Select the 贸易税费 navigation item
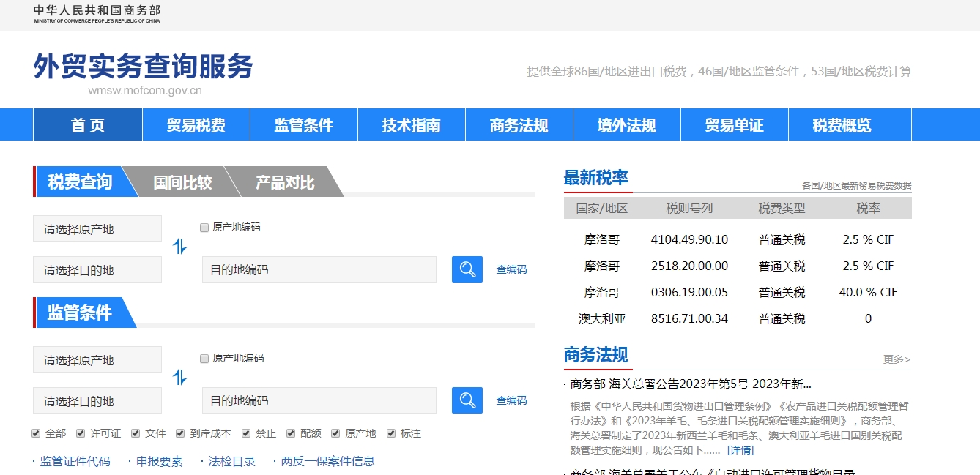Viewport: 980px width, 475px height. point(196,124)
